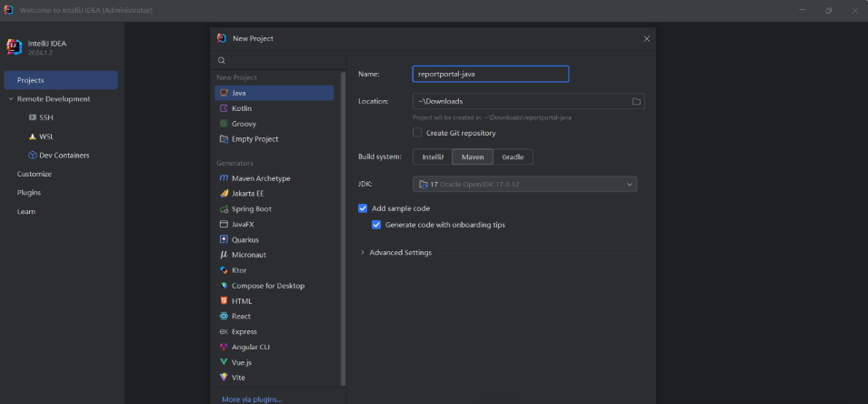The height and width of the screenshot is (404, 868).
Task: Click the 'Project will be created in' hint
Action: click(x=492, y=117)
